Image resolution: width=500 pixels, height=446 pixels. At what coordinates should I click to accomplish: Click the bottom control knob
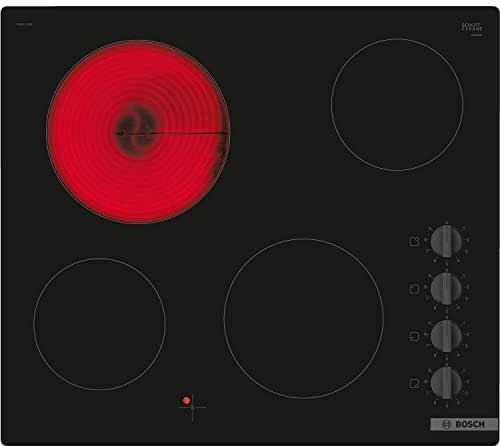446,383
